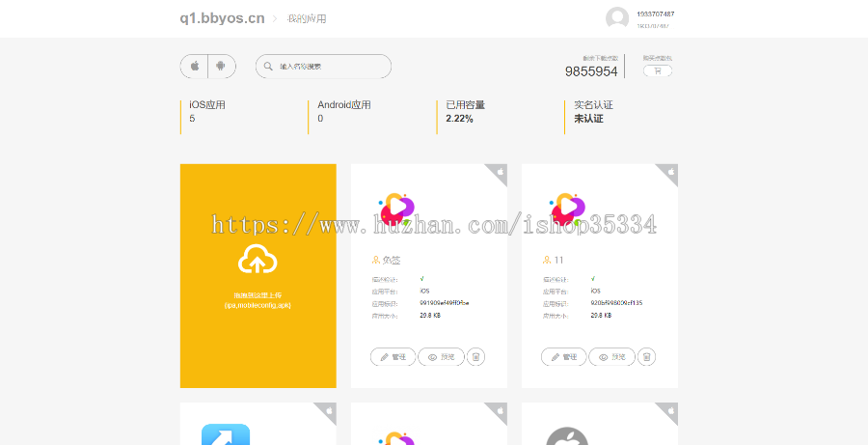Click the cloud upload icon
Image resolution: width=868 pixels, height=445 pixels.
tap(258, 259)
